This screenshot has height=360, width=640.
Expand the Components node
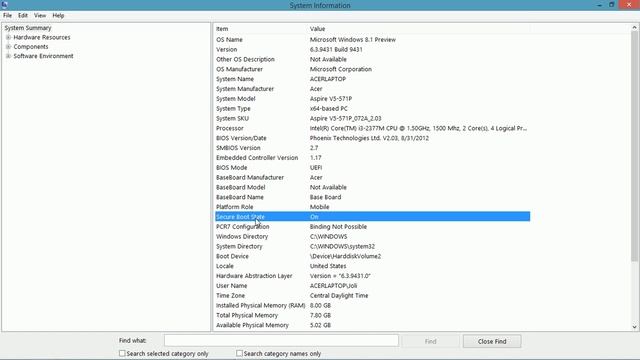[8, 47]
